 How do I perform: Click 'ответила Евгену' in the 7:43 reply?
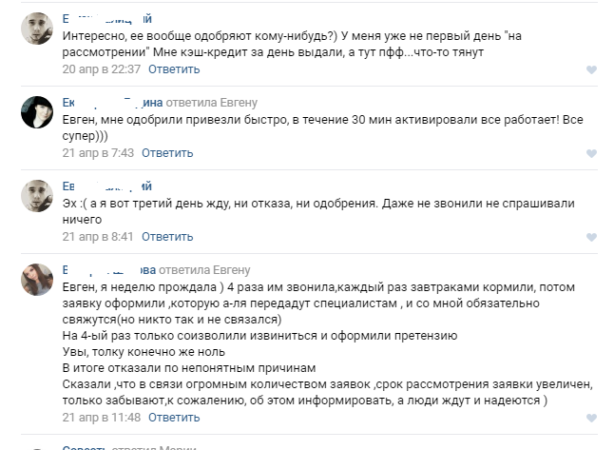click(x=211, y=103)
